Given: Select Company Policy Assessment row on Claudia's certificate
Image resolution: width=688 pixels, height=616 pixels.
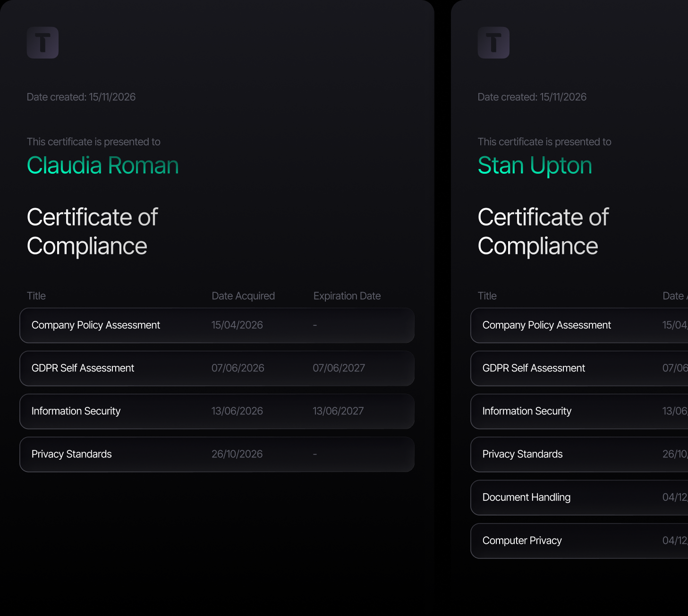Looking at the screenshot, I should (217, 326).
